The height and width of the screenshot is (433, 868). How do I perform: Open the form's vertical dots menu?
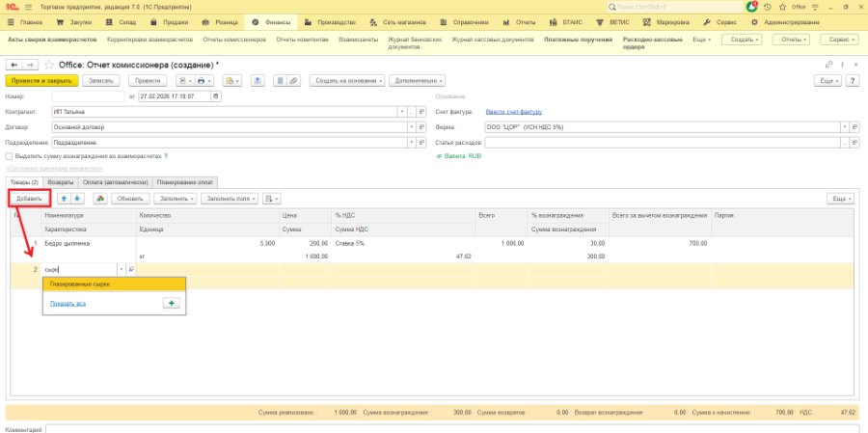tap(843, 65)
